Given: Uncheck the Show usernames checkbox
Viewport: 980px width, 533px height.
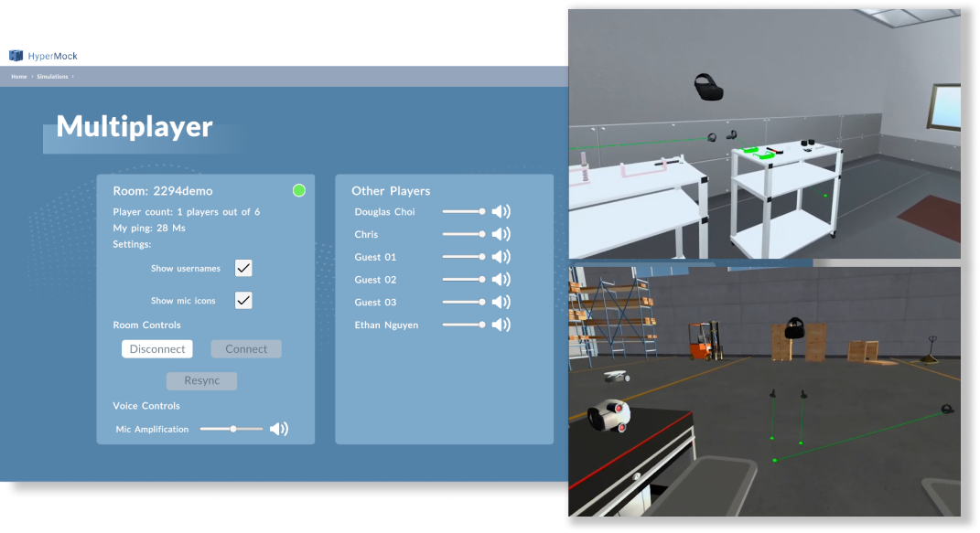Looking at the screenshot, I should click(x=243, y=268).
